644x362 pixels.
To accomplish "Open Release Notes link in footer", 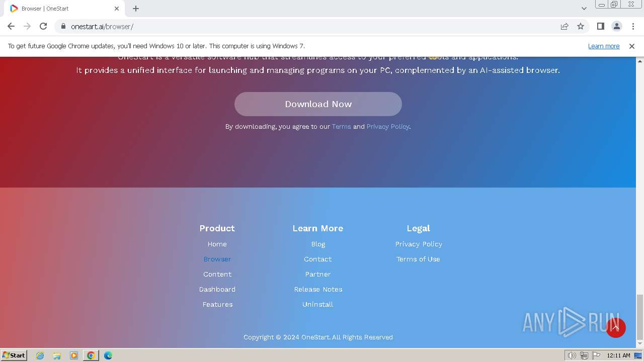I will (318, 289).
